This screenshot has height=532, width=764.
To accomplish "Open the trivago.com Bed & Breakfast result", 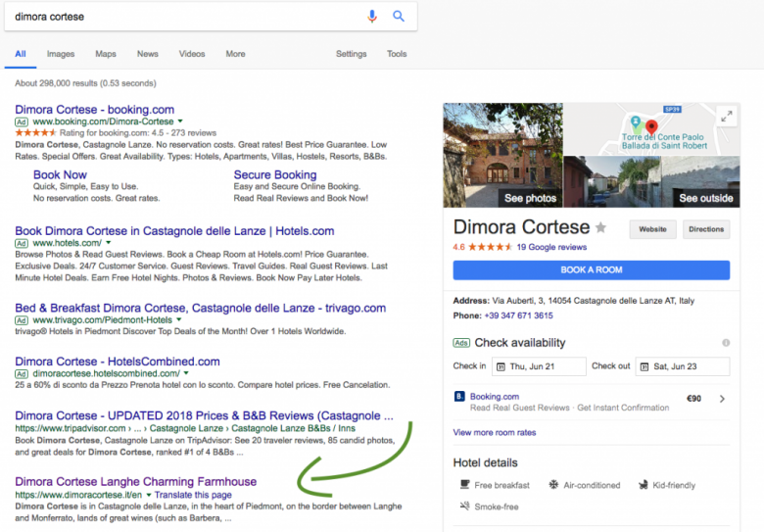I will tap(200, 308).
